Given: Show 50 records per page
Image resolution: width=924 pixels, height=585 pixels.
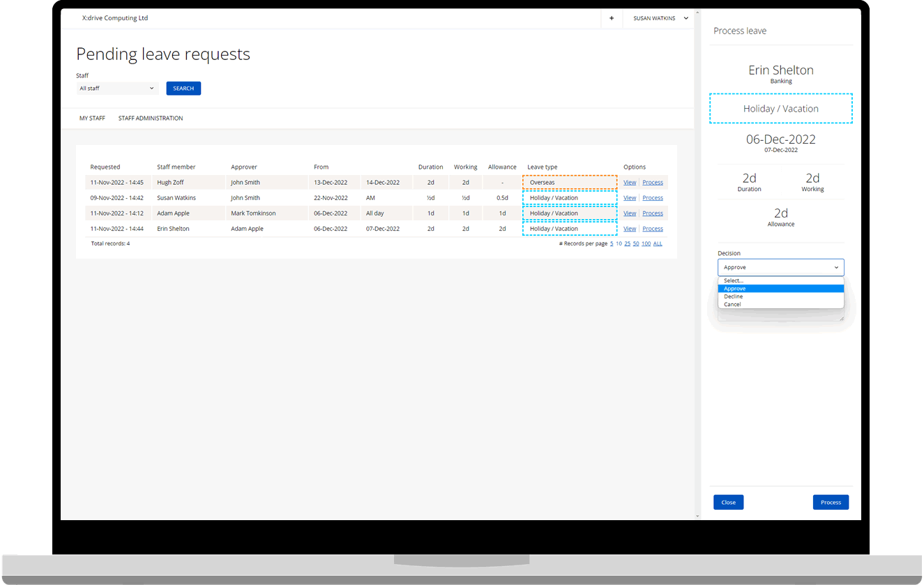Looking at the screenshot, I should coord(636,244).
